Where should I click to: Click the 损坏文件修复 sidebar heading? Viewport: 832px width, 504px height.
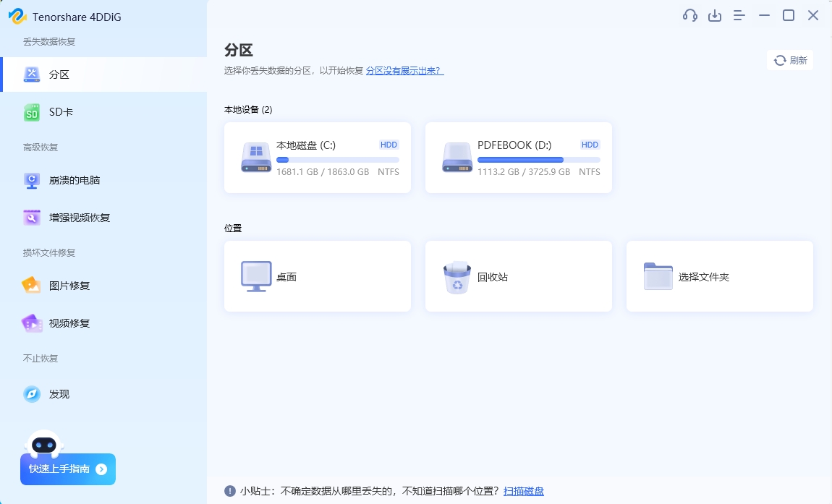48,253
